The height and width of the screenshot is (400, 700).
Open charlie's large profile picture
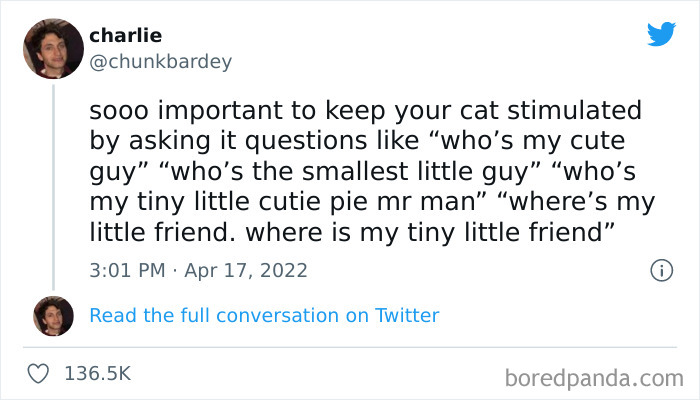click(53, 48)
